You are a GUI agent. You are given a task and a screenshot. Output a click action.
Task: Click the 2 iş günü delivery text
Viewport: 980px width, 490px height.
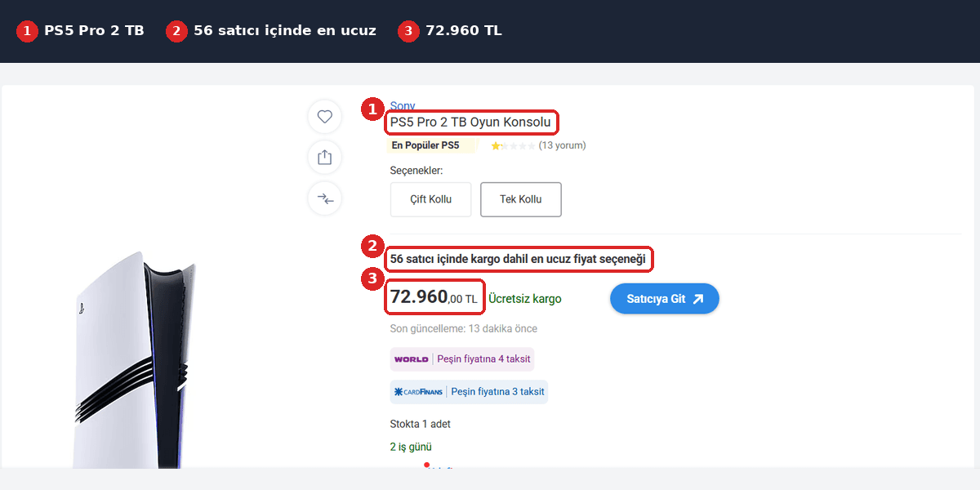coord(411,447)
